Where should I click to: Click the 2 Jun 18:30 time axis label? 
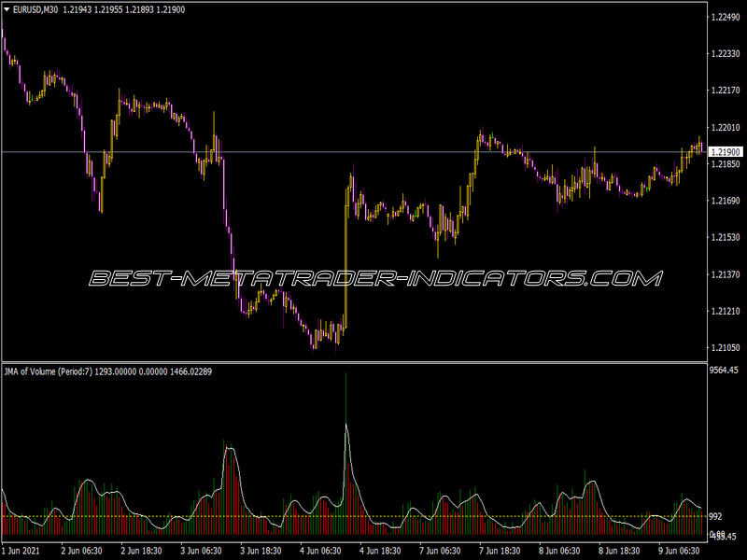(x=141, y=551)
